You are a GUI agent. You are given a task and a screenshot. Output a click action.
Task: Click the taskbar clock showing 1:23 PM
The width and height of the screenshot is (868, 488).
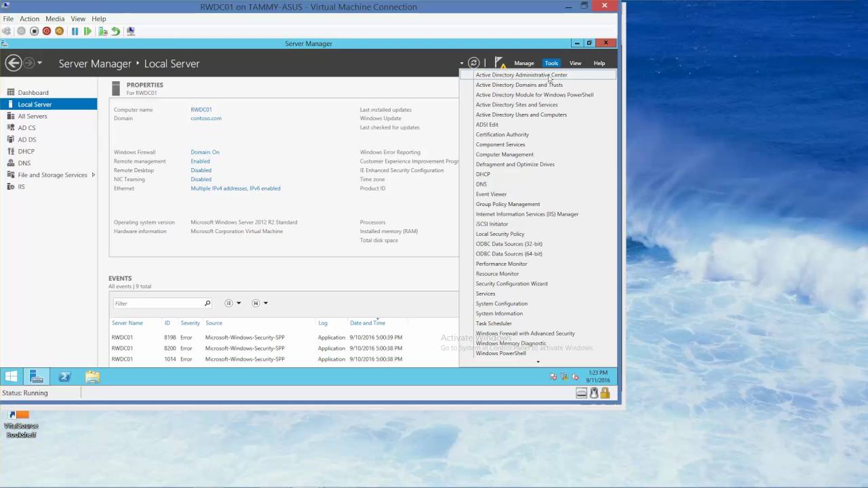597,377
